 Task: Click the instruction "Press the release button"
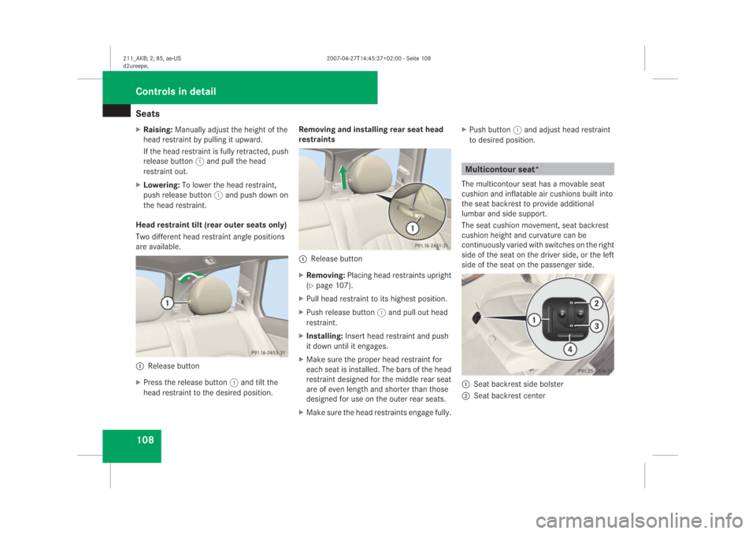click(x=211, y=388)
